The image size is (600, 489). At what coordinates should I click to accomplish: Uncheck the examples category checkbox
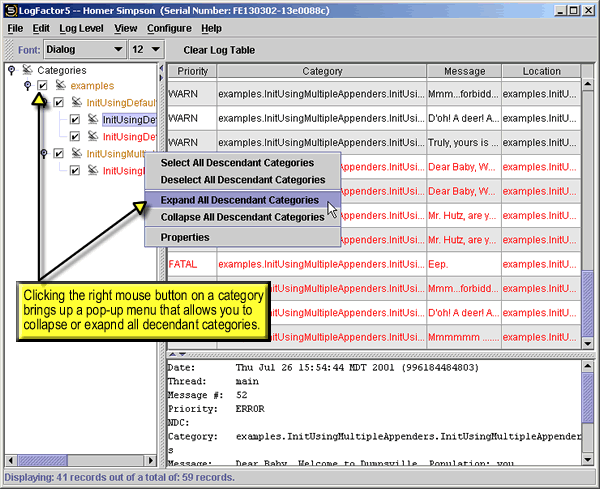42,86
